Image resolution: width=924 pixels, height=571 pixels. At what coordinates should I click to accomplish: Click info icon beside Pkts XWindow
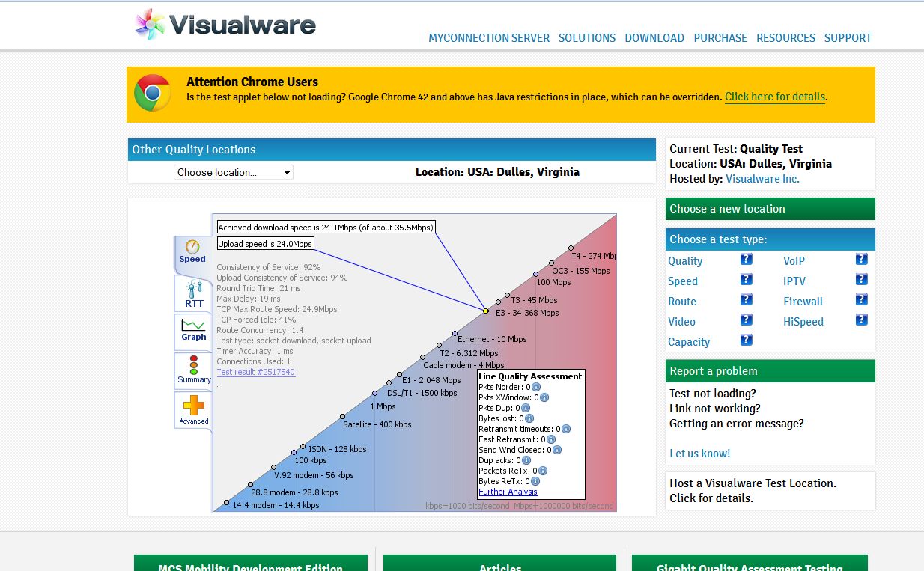click(x=545, y=397)
